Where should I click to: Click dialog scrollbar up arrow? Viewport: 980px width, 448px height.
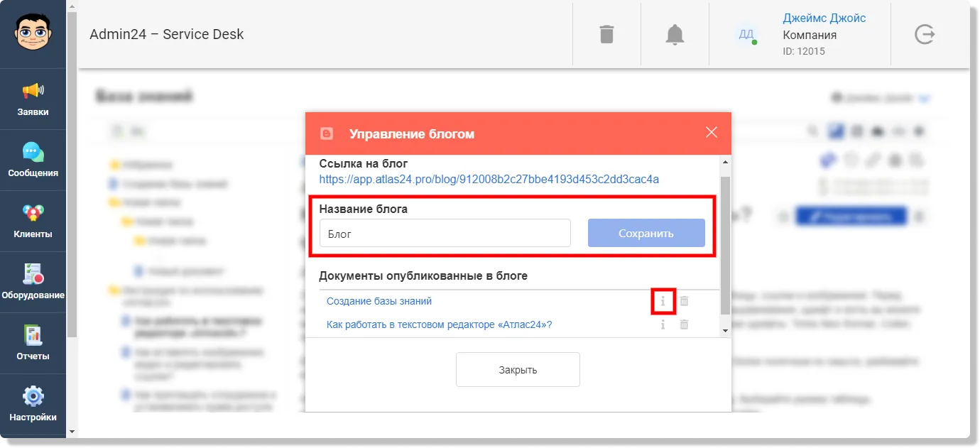(725, 163)
